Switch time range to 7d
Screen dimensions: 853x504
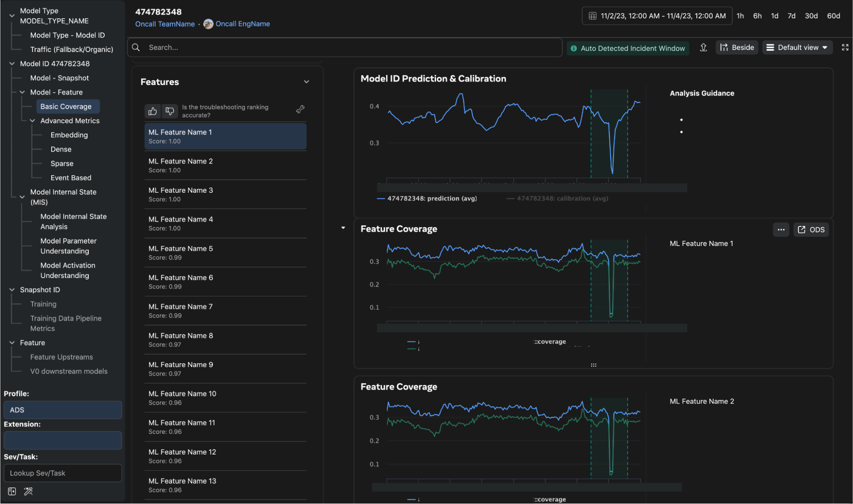[792, 15]
